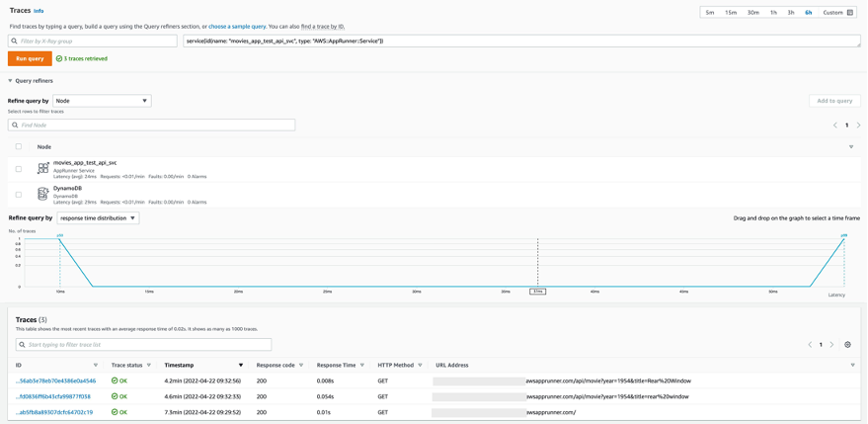Check the DynamoDB row checkbox
Viewport: 868px width, 424px height.
tap(19, 195)
